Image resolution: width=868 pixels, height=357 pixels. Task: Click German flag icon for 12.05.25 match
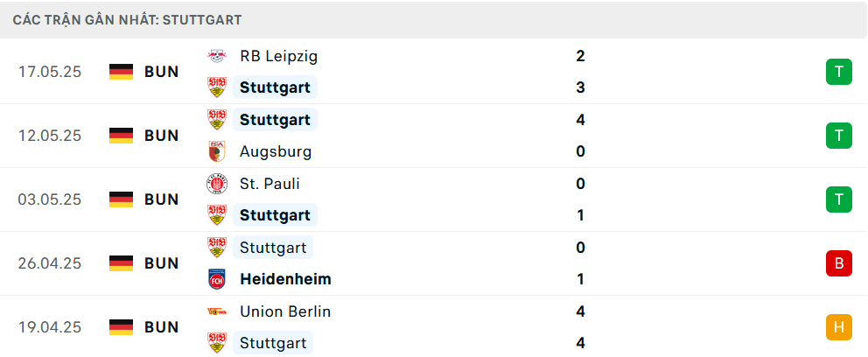(122, 136)
